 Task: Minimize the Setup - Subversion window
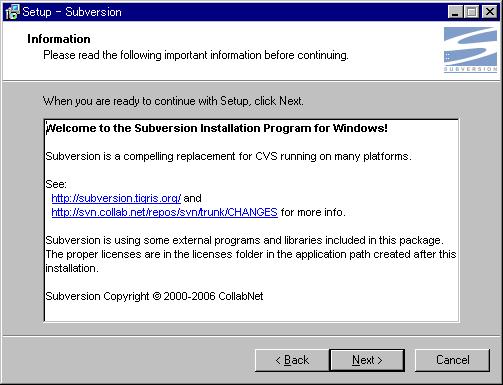[x=455, y=12]
